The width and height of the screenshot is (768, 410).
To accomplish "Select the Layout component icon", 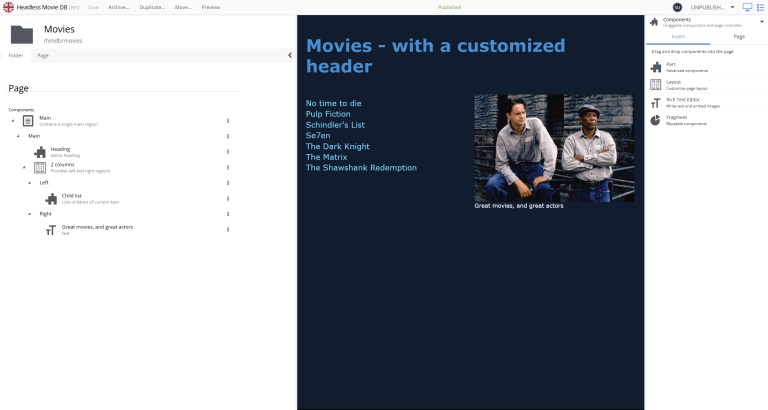I will pyautogui.click(x=655, y=85).
